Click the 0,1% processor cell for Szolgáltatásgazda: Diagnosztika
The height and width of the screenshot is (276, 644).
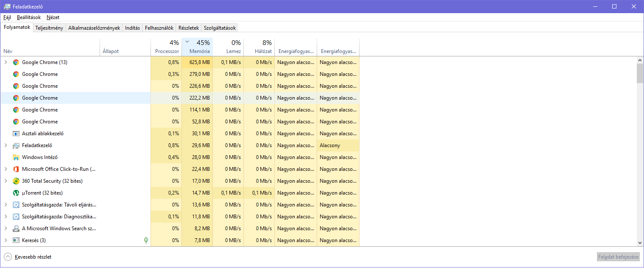(166, 217)
